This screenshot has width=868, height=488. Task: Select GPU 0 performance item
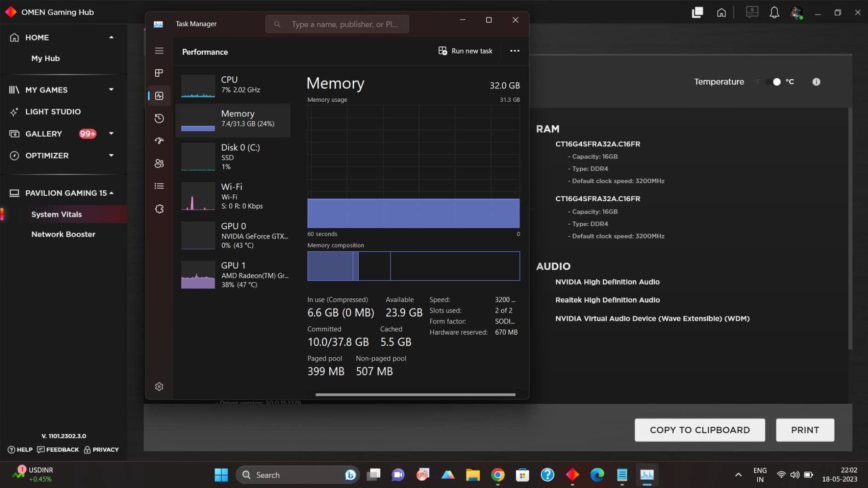click(x=235, y=235)
